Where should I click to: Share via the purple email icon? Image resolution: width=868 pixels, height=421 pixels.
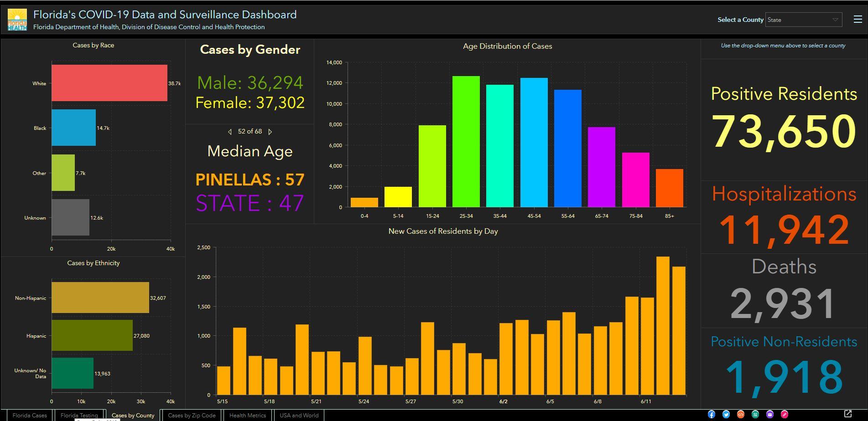(x=770, y=414)
